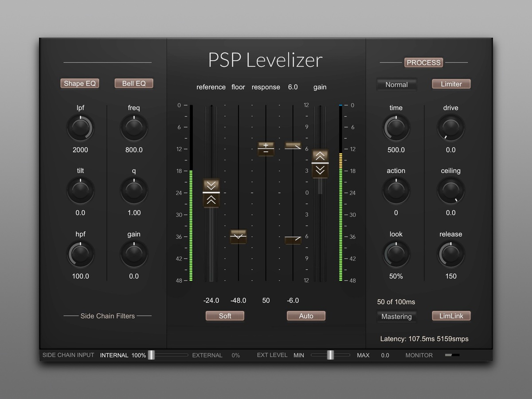Toggle the Shape EQ button
Image resolution: width=532 pixels, height=399 pixels.
(x=80, y=83)
